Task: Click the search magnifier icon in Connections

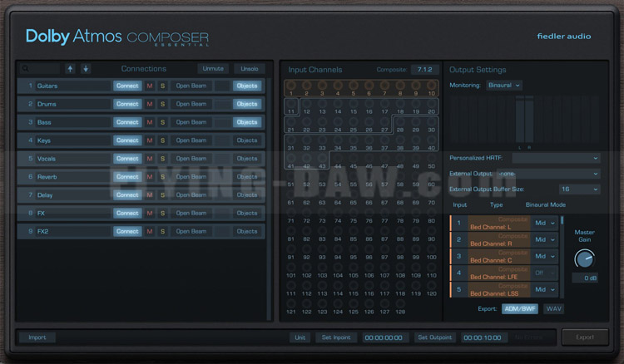Action: [x=26, y=69]
